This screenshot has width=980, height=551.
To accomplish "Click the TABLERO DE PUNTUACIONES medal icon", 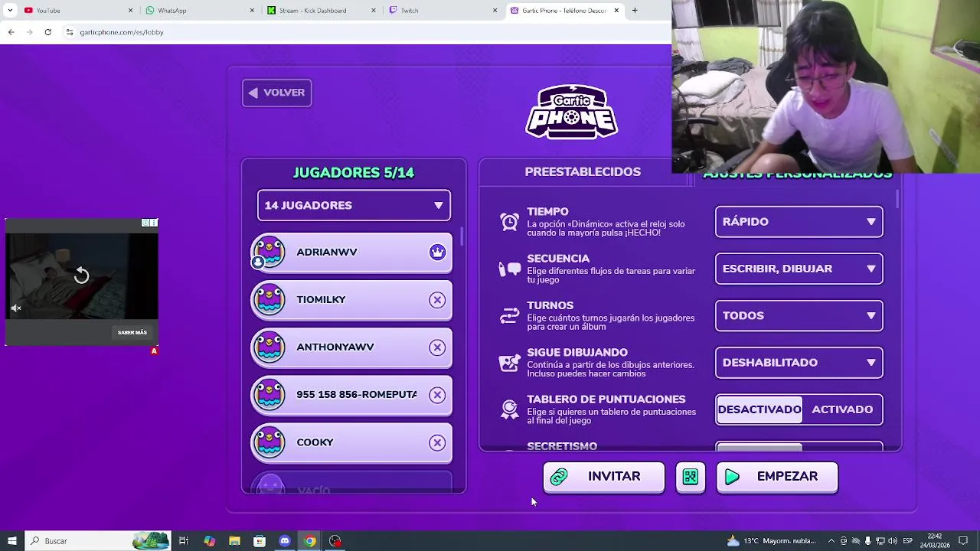I will pyautogui.click(x=509, y=409).
